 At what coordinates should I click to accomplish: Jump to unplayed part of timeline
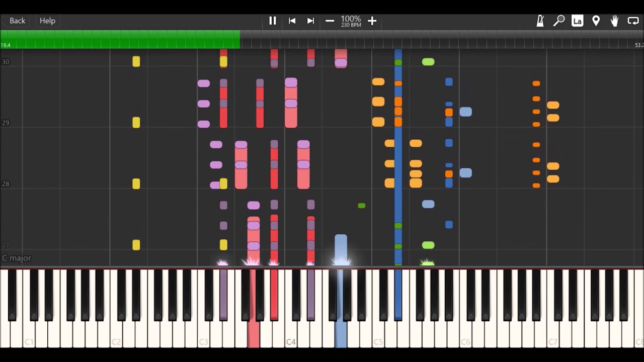[x=442, y=39]
